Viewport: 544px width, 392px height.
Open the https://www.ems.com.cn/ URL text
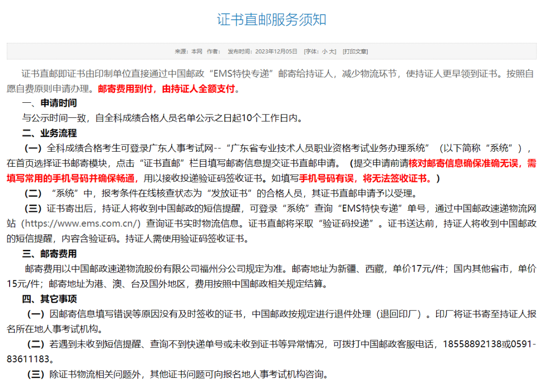[x=81, y=223]
